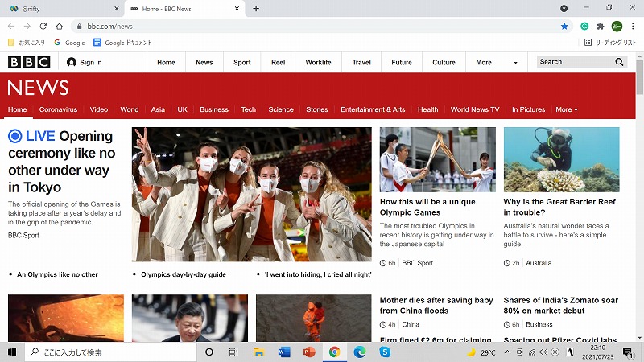Open the Worklife menu item
Viewport: 644px width, 362px height.
click(318, 63)
